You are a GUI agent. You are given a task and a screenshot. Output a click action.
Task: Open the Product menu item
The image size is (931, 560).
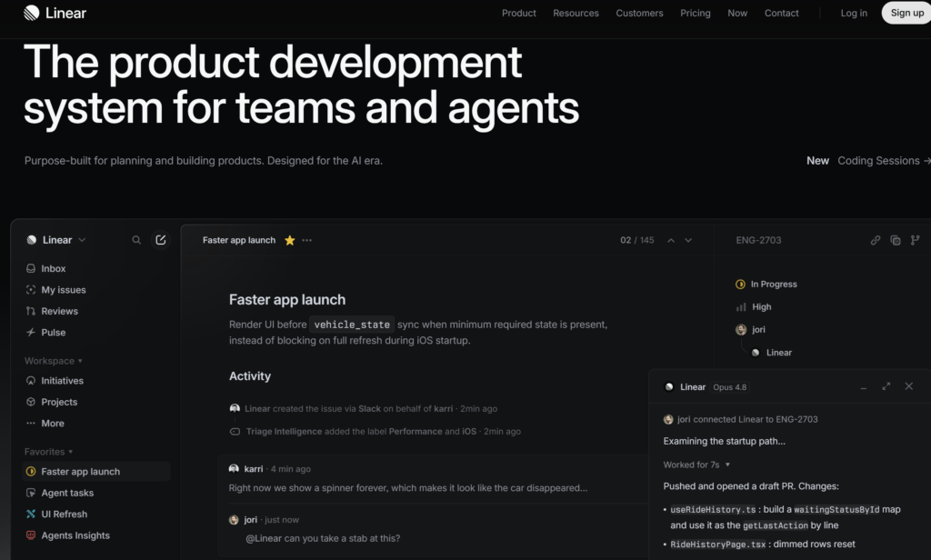pyautogui.click(x=519, y=13)
